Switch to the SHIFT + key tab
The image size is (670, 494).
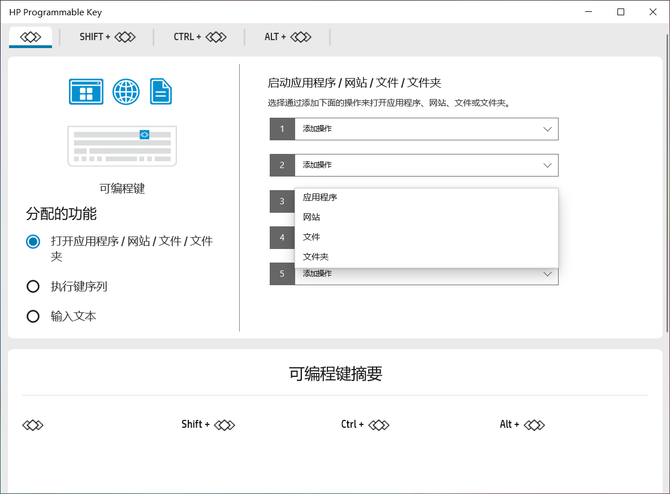click(x=107, y=37)
